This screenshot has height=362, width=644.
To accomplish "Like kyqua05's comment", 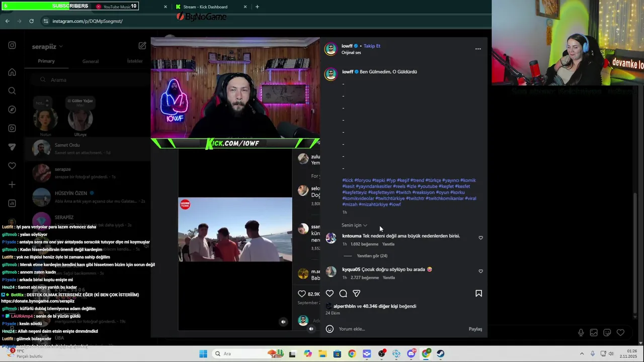I will pos(480,271).
